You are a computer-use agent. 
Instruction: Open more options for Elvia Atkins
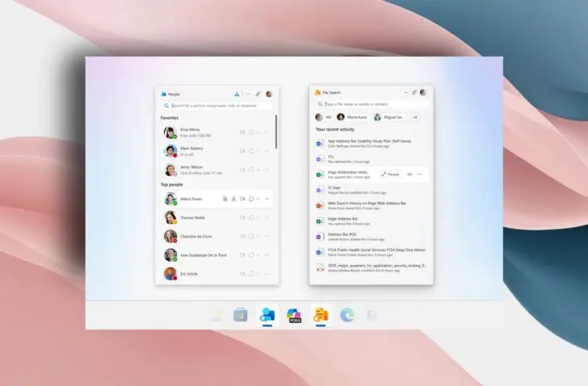point(267,132)
